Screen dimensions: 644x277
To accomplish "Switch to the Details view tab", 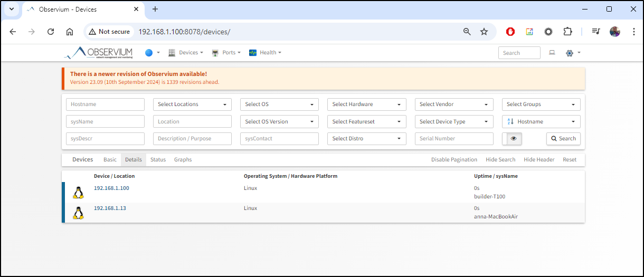I will click(x=134, y=159).
